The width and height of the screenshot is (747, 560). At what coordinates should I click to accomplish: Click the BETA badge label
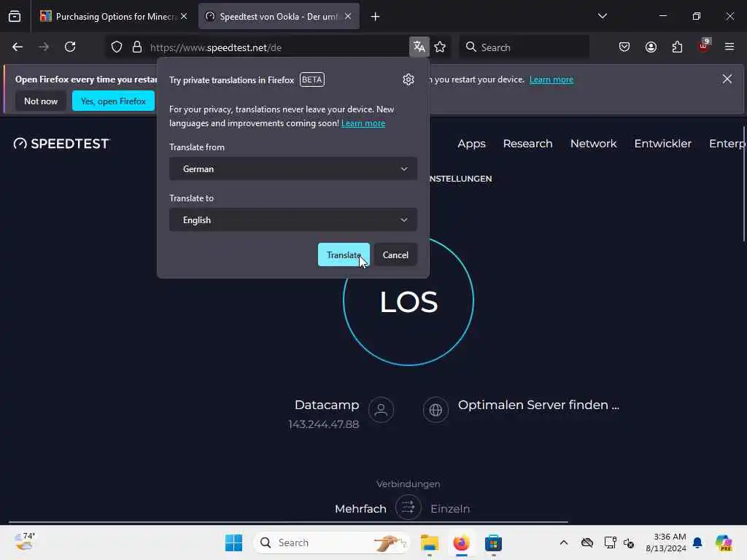pyautogui.click(x=312, y=79)
